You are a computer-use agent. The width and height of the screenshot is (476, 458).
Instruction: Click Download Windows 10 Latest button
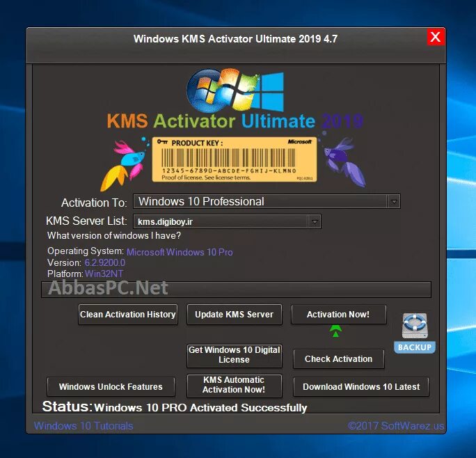pos(361,386)
